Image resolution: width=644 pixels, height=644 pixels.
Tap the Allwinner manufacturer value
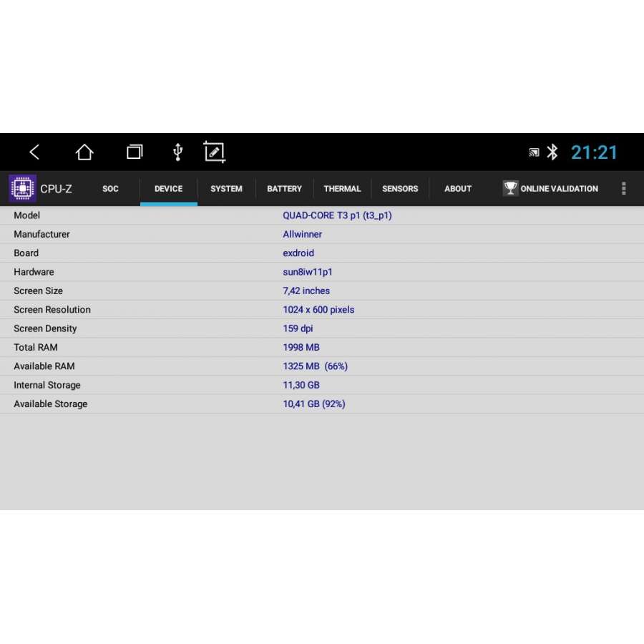(302, 234)
